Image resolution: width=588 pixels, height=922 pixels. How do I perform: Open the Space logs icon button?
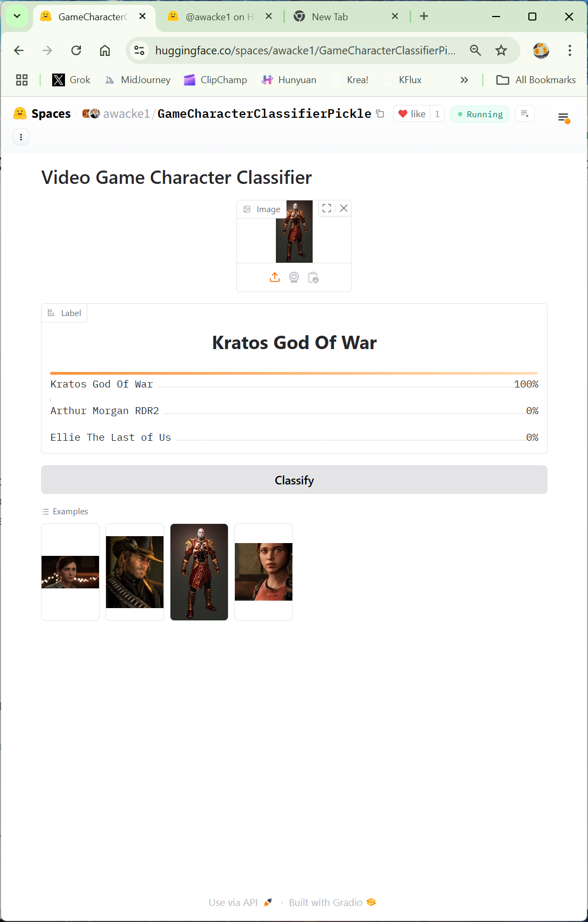[x=525, y=114]
